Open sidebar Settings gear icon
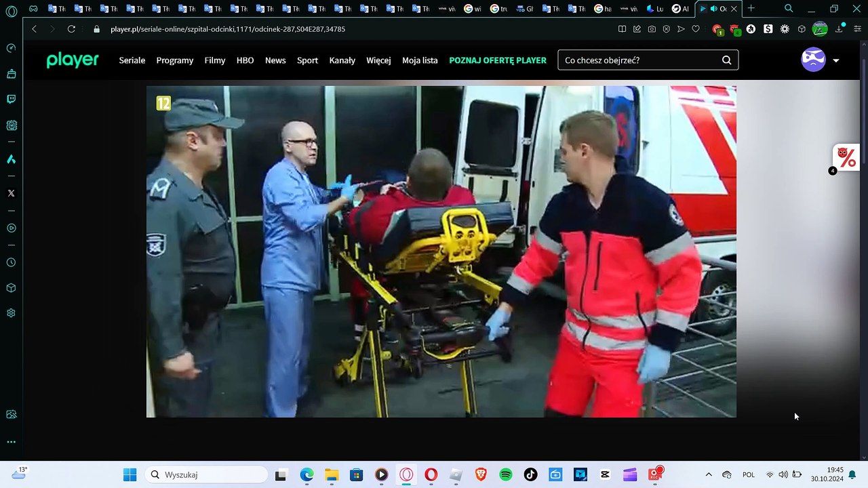This screenshot has height=488, width=868. pyautogui.click(x=11, y=313)
